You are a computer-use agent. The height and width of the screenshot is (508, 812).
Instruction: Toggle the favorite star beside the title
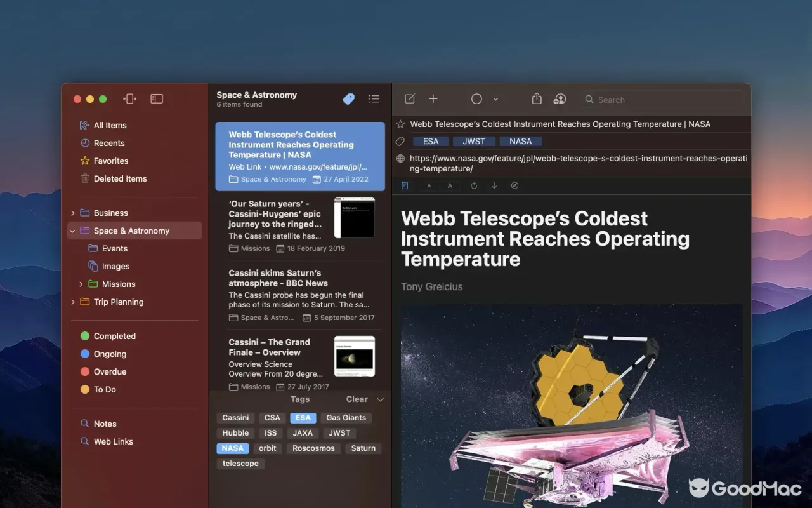click(x=400, y=124)
